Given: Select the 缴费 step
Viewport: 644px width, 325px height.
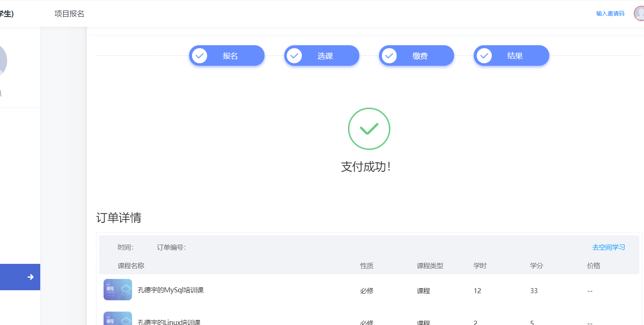Looking at the screenshot, I should [416, 56].
